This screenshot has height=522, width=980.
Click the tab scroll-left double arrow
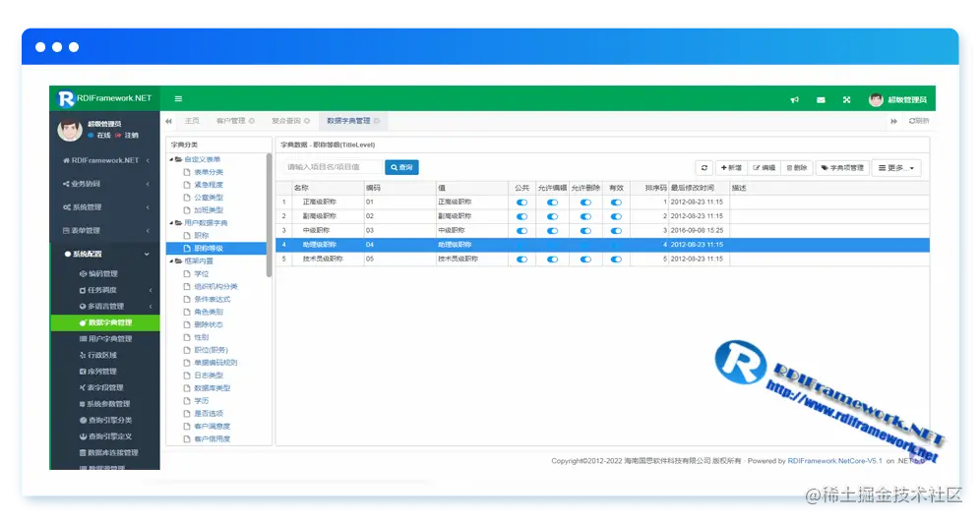[x=169, y=121]
